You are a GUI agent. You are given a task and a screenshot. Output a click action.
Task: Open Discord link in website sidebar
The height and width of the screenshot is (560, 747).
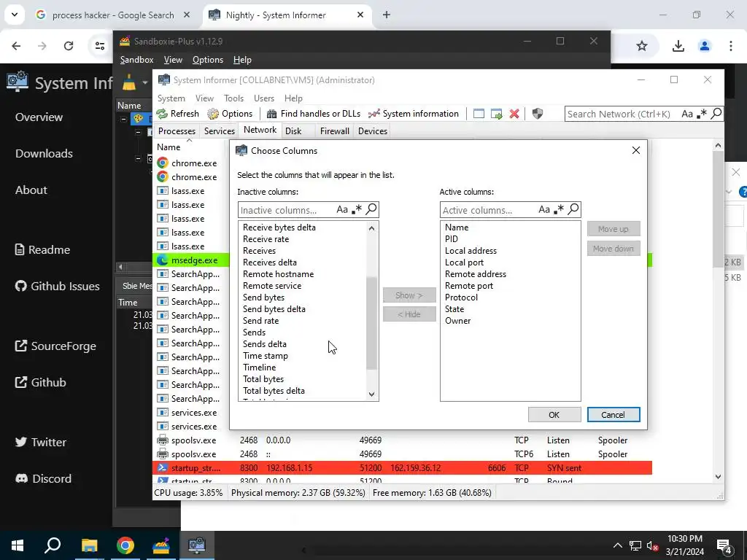click(43, 478)
